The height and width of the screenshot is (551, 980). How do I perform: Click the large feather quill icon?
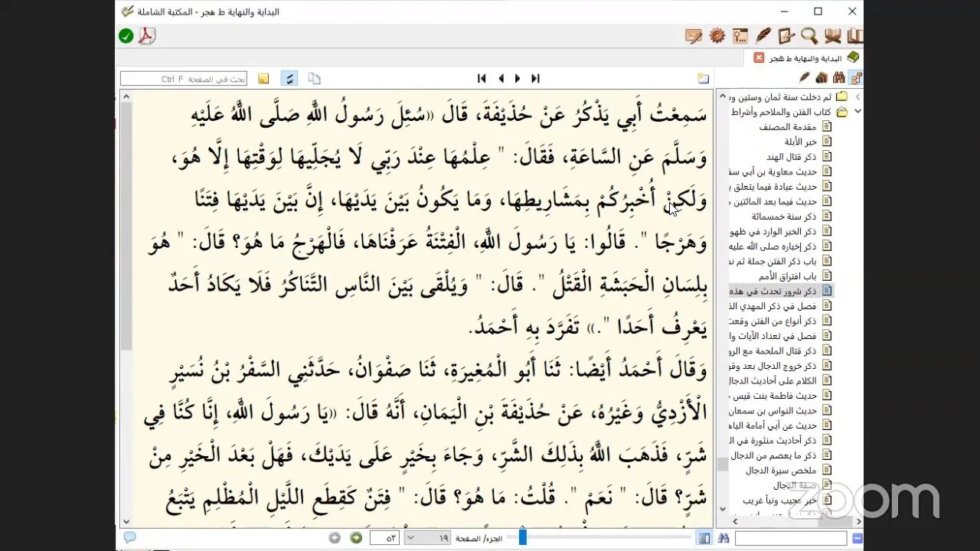tap(763, 35)
